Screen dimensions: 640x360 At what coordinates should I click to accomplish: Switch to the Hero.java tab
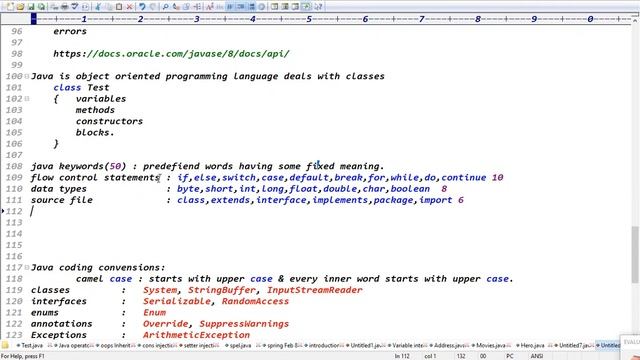pyautogui.click(x=533, y=345)
